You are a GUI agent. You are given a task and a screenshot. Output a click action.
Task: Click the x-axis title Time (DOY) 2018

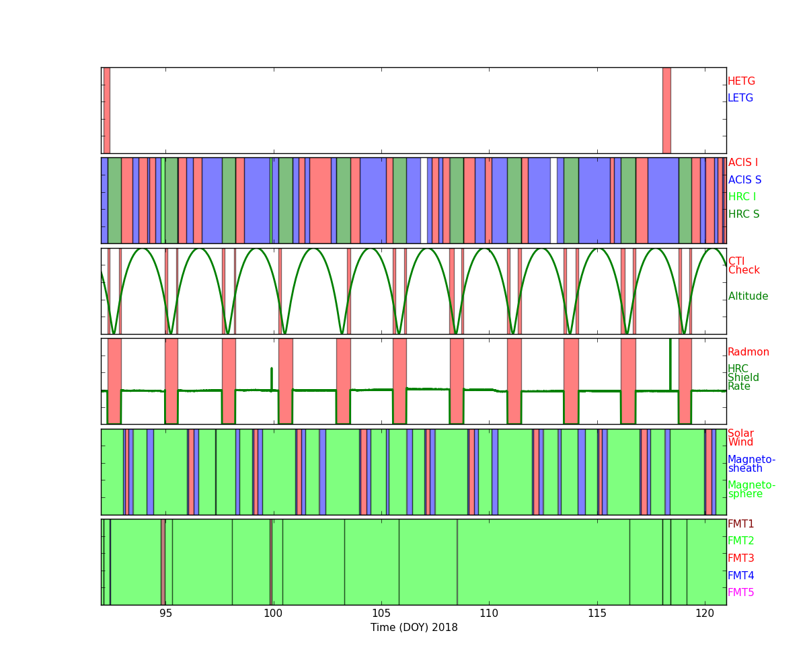coord(414,628)
